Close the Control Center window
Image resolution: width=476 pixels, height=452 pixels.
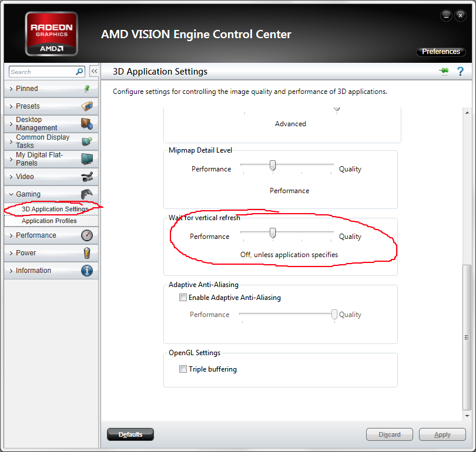coord(460,16)
